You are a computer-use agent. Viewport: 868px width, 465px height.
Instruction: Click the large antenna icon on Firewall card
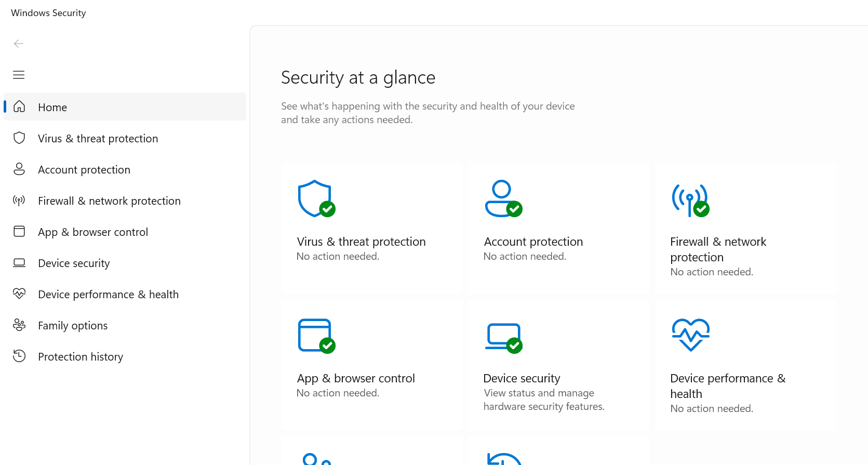(x=690, y=200)
